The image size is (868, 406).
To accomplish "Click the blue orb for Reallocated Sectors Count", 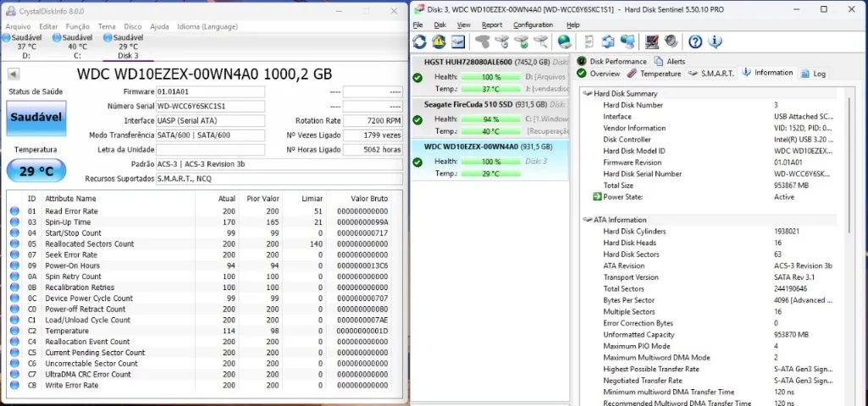I will pos(14,244).
